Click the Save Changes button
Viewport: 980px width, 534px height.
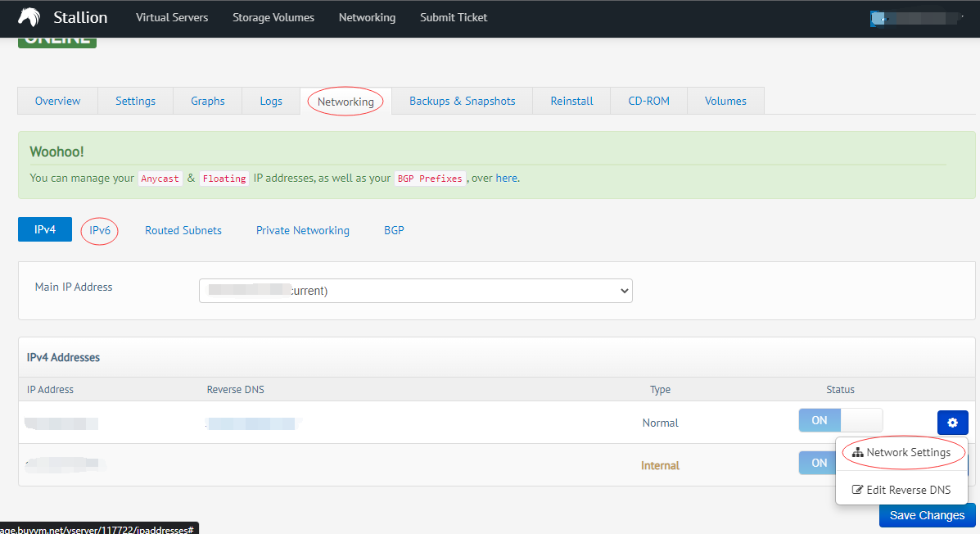click(927, 514)
